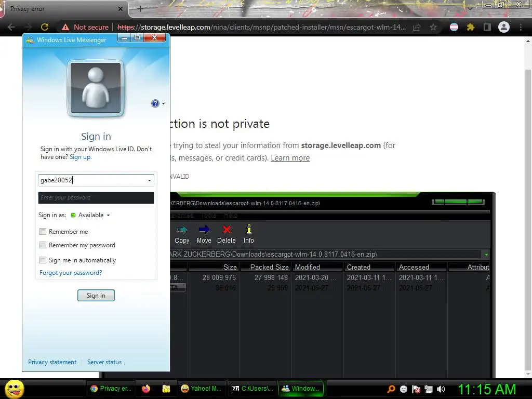Enable Sign me in automatically
The height and width of the screenshot is (399, 532).
(x=43, y=260)
